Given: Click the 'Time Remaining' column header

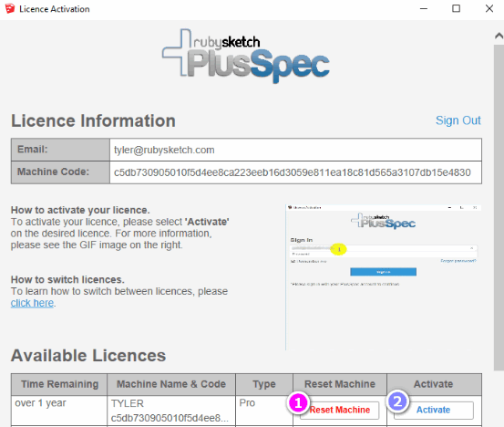Looking at the screenshot, I should click(59, 384).
